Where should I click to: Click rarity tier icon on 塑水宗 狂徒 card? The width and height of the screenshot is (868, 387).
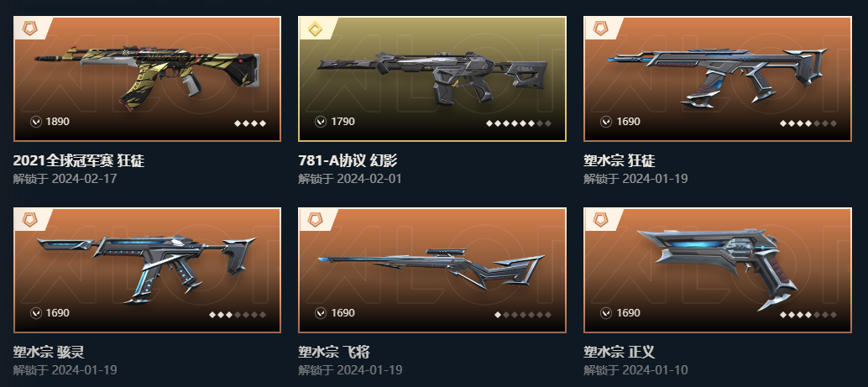coord(600,29)
